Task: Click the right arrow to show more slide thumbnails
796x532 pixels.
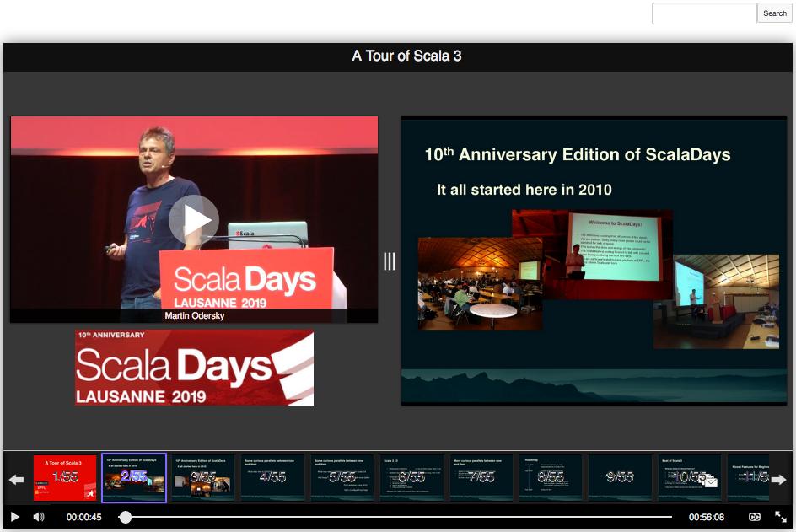Action: [x=779, y=479]
